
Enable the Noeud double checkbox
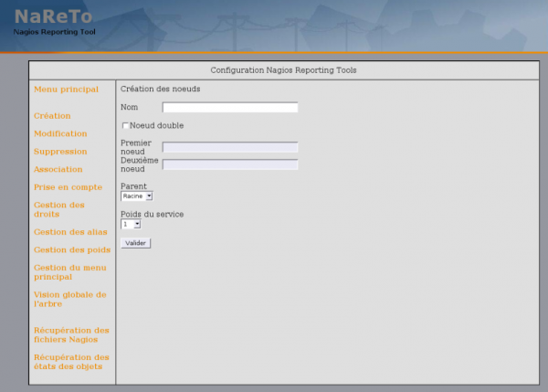coord(125,125)
